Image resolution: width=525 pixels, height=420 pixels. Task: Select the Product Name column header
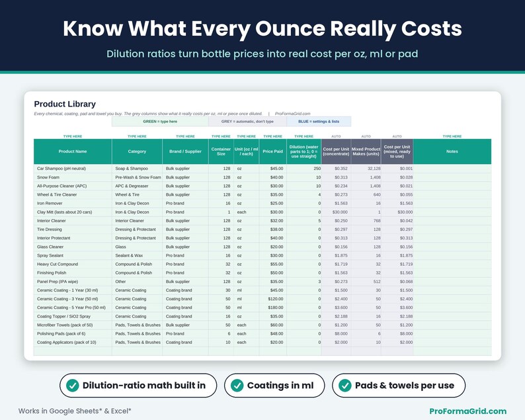pyautogui.click(x=73, y=151)
